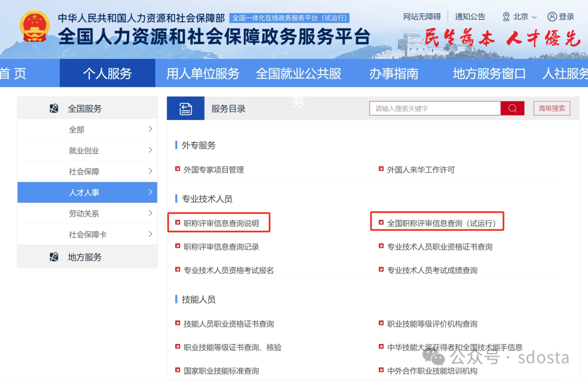Open the 用人单位服务 nav tab
The image size is (588, 381).
(203, 73)
